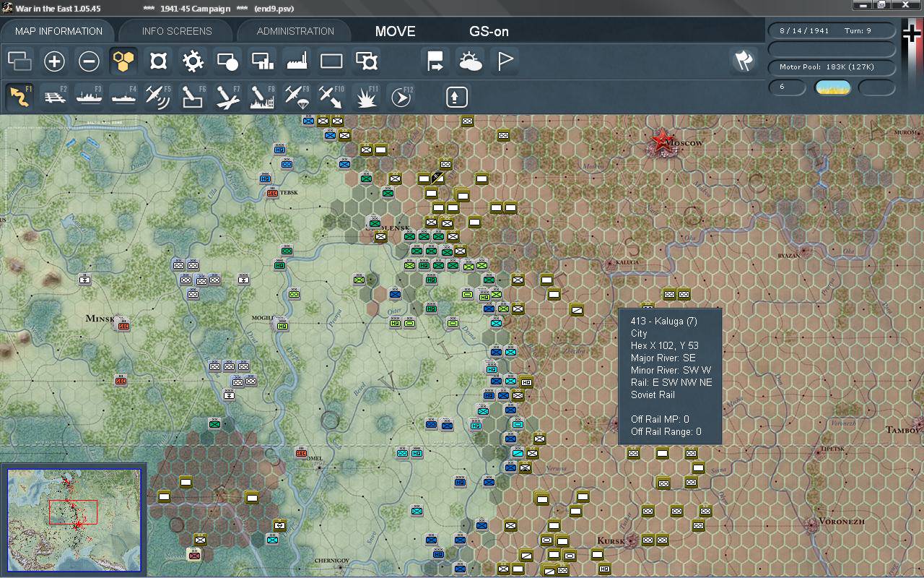Toggle the rectangle-with-gear icon in toolbar
Viewport: 924px width, 578px height.
(367, 61)
